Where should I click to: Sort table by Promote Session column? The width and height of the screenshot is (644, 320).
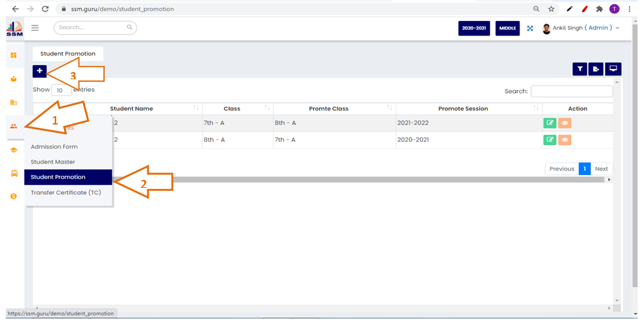click(x=463, y=109)
